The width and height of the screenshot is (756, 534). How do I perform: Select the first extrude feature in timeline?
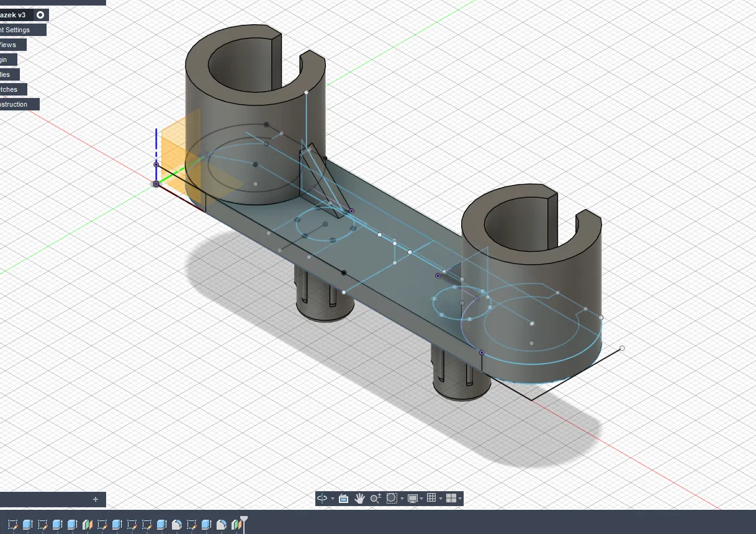click(28, 525)
